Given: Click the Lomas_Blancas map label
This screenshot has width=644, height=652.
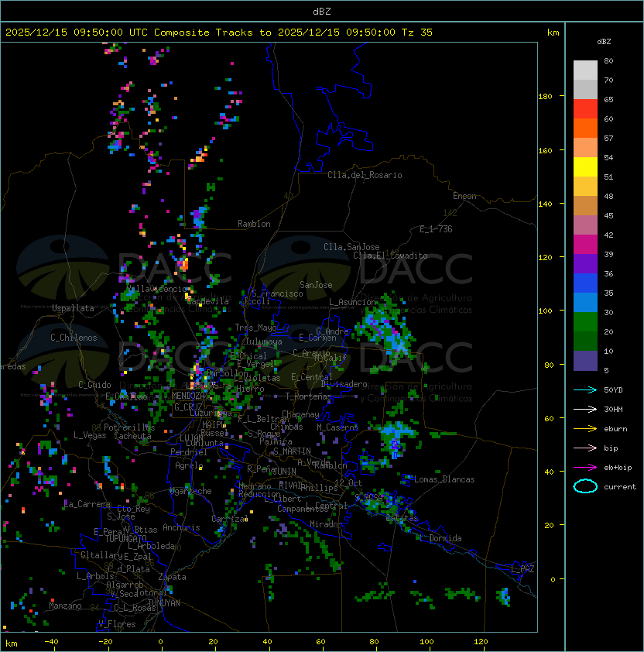Looking at the screenshot, I should click(444, 479).
